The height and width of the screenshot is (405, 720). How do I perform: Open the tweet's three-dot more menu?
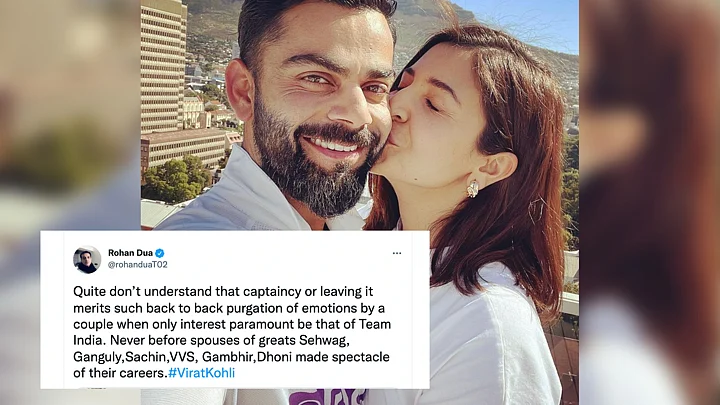397,253
